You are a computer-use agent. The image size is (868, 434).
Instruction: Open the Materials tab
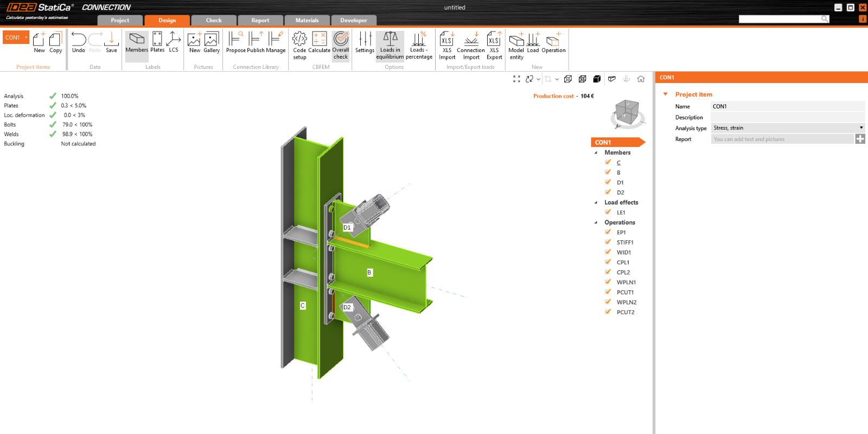(x=307, y=21)
